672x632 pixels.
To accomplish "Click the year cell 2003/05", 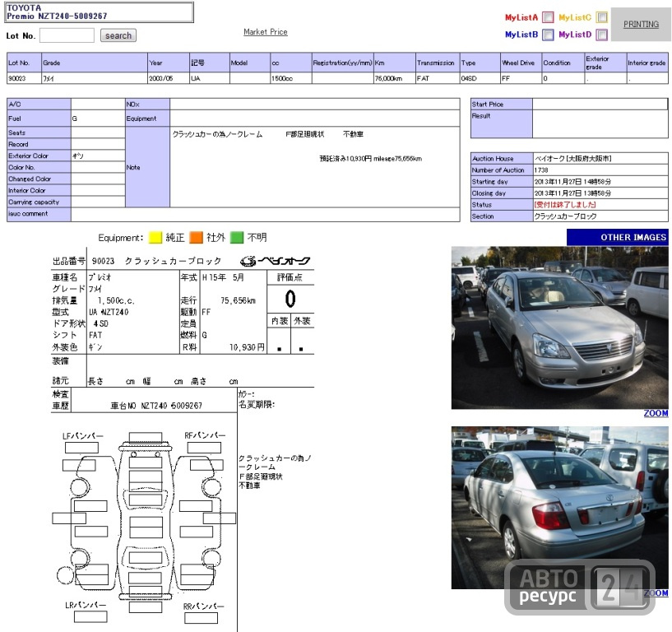I will click(169, 78).
